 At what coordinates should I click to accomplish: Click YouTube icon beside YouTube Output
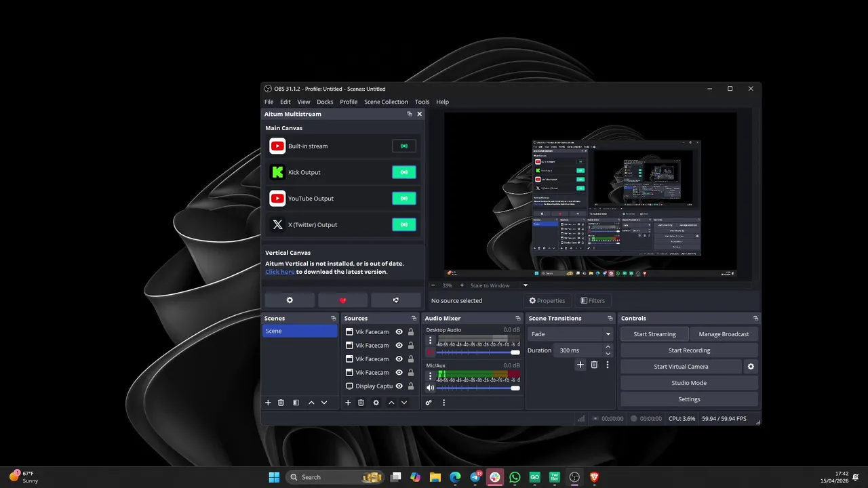coord(277,199)
